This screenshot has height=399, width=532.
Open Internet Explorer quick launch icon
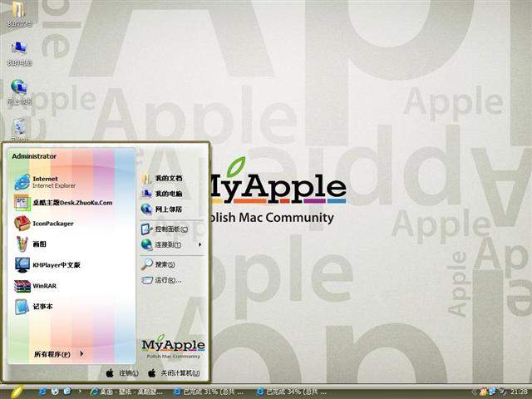[43, 392]
